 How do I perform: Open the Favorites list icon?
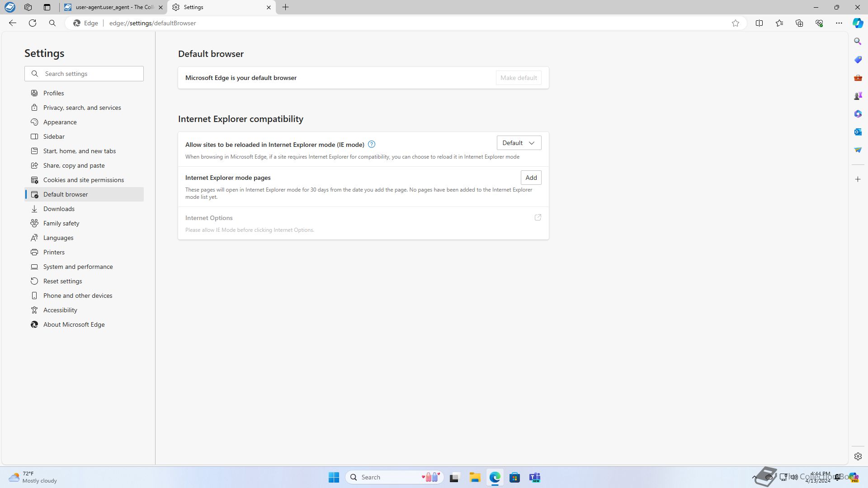click(x=779, y=23)
